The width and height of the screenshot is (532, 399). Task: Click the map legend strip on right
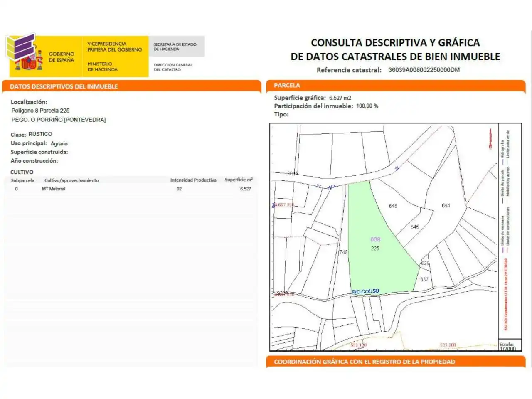[510, 232]
